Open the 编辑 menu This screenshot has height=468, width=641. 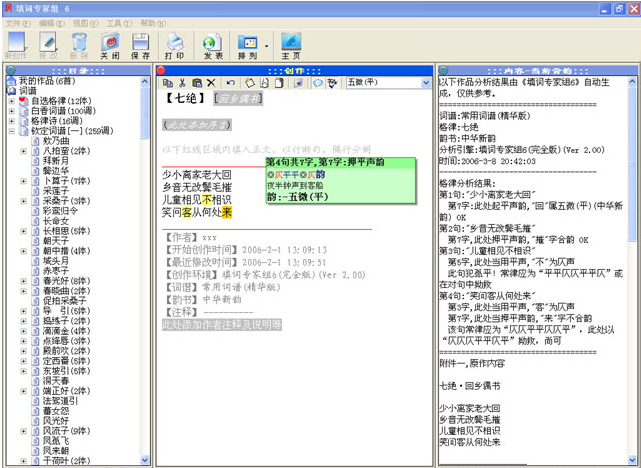(52, 23)
